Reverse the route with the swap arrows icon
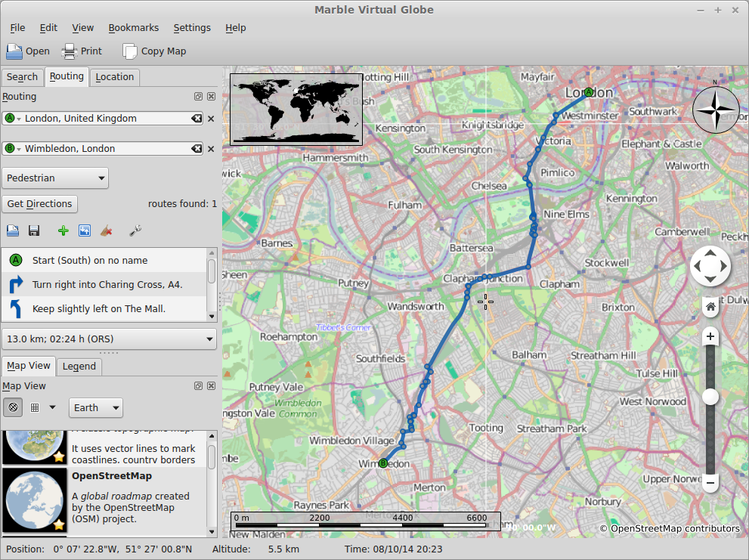Screen dimensions: 749x560 (85, 230)
